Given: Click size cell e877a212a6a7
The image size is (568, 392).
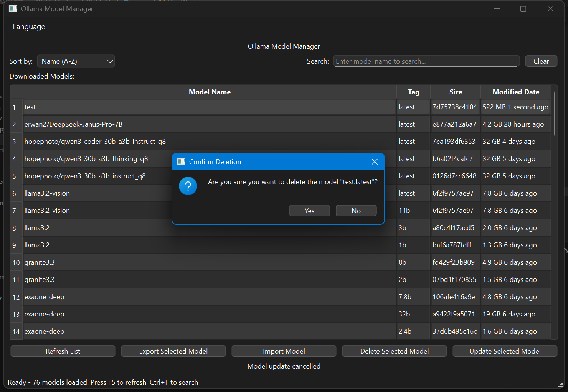Looking at the screenshot, I should [x=456, y=124].
